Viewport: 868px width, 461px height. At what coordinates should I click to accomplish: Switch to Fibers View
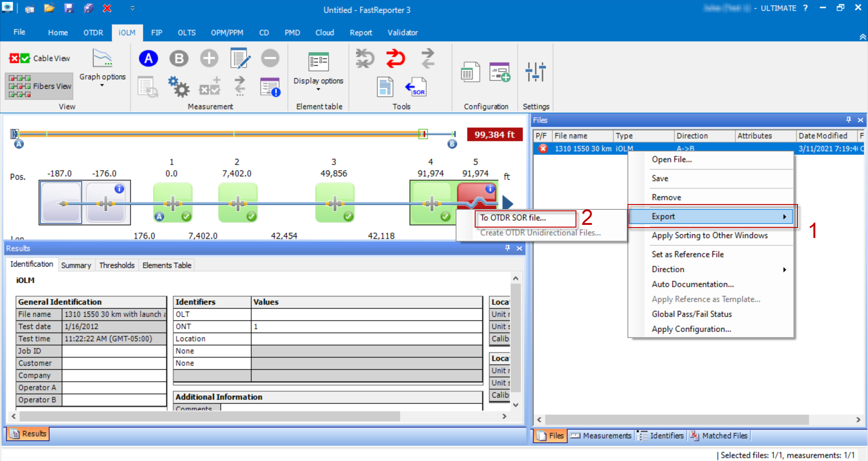[38, 86]
